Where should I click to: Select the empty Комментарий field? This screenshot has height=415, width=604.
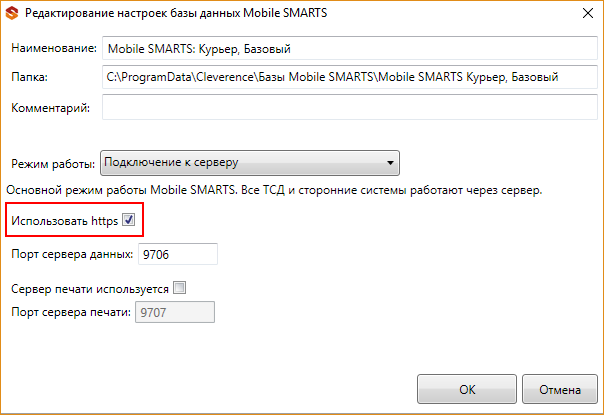point(350,108)
